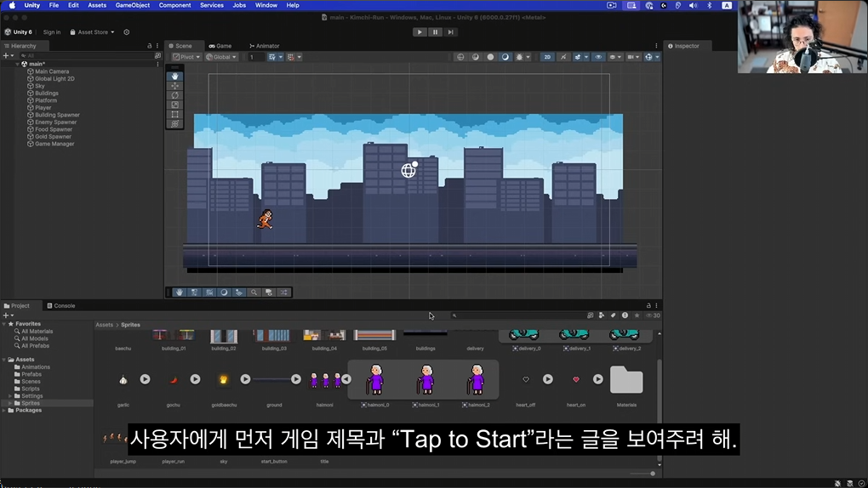Collapse the Favorites section
Image resolution: width=868 pixels, height=488 pixels.
pyautogui.click(x=4, y=324)
